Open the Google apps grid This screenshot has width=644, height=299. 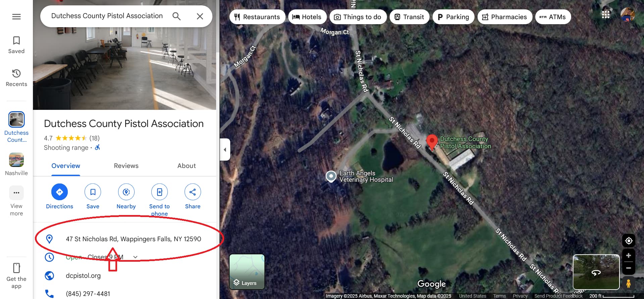click(606, 15)
